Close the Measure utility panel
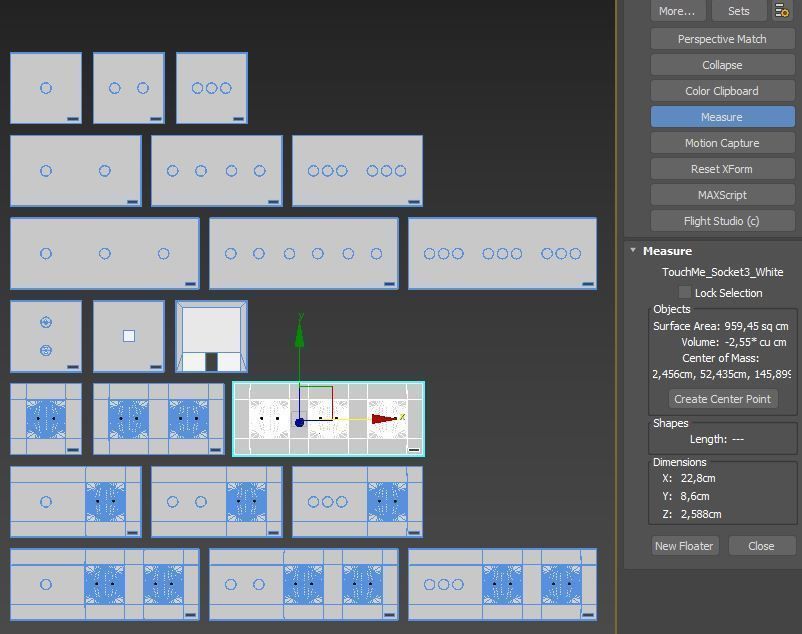This screenshot has width=802, height=634. coord(761,546)
